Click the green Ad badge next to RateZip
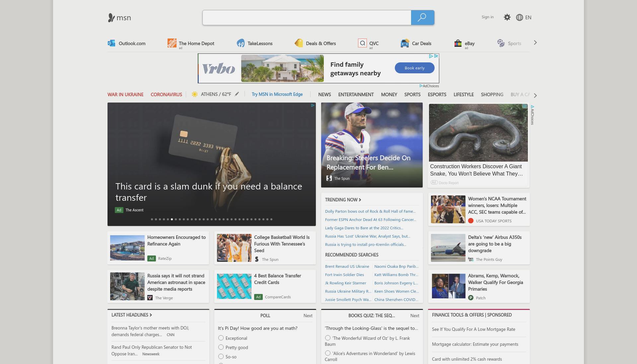637x364 pixels. [152, 258]
